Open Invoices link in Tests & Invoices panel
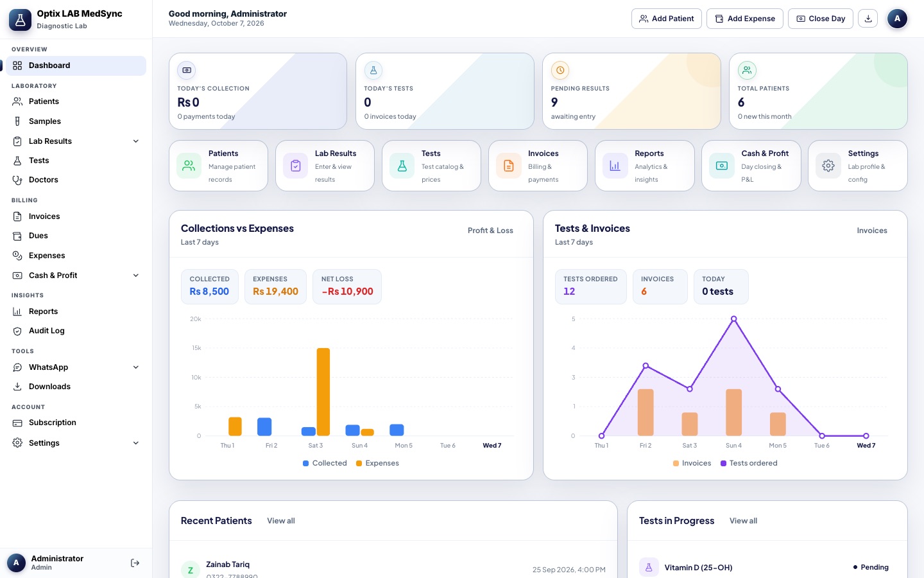 [872, 231]
